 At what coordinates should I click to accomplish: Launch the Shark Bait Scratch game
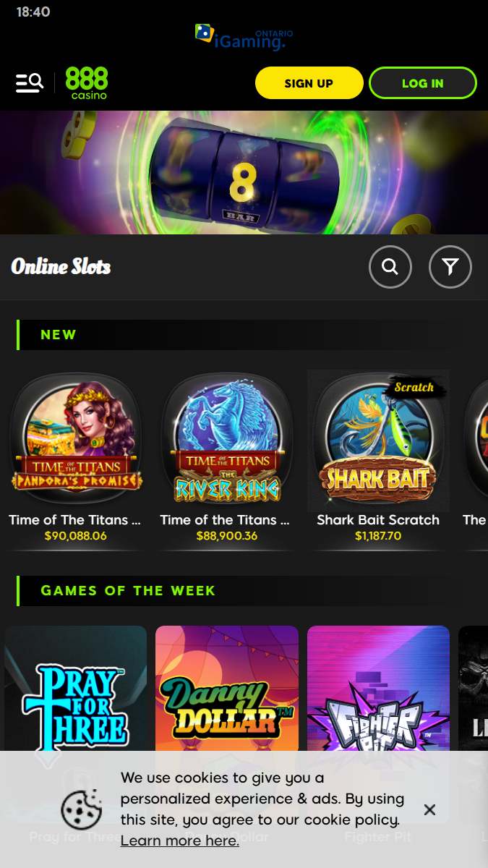click(378, 441)
